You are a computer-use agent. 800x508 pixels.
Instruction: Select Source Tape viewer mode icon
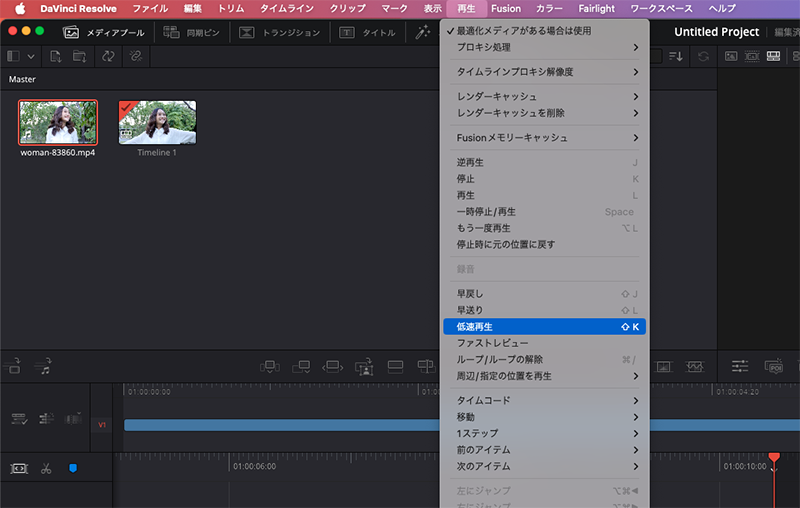[752, 56]
